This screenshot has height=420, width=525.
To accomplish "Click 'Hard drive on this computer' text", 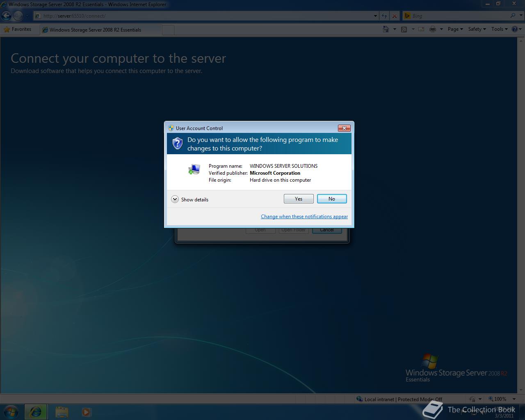I will click(x=280, y=180).
